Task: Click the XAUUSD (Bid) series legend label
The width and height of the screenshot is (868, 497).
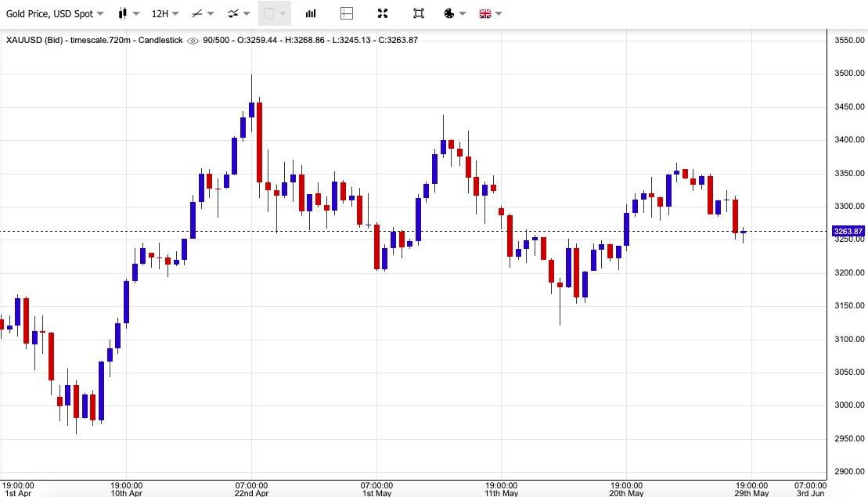Action: point(35,41)
